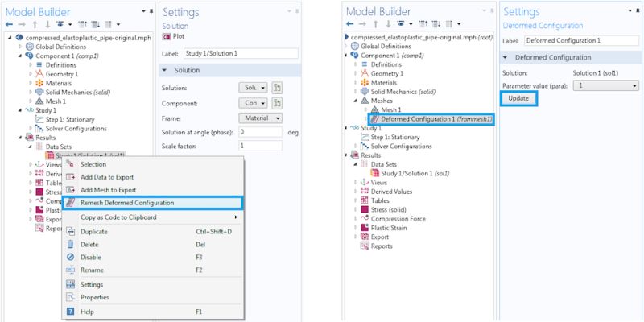Open the left Model Builder panel menu arrow
Viewport: 644px width, 322px height.
tap(144, 11)
